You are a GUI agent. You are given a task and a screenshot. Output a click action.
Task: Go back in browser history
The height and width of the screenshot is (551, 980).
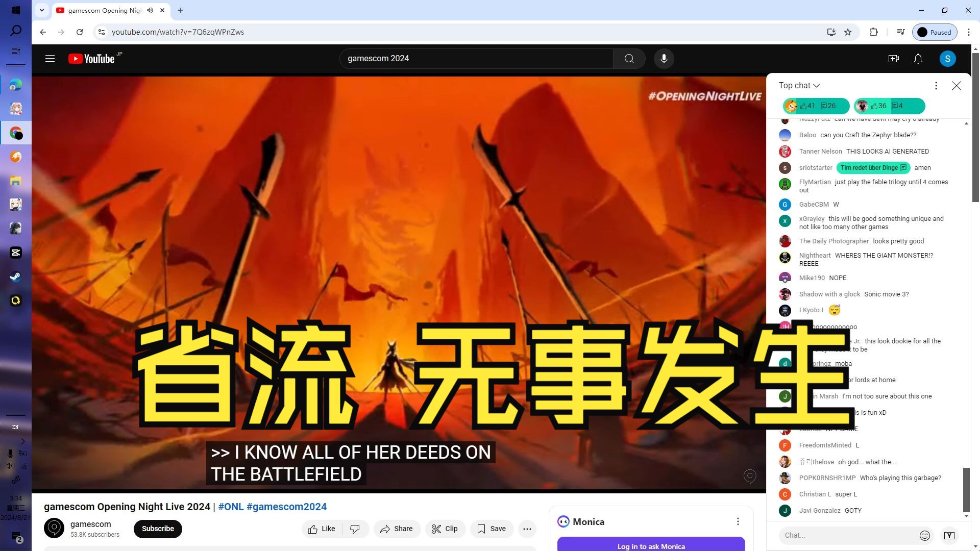pyautogui.click(x=43, y=32)
